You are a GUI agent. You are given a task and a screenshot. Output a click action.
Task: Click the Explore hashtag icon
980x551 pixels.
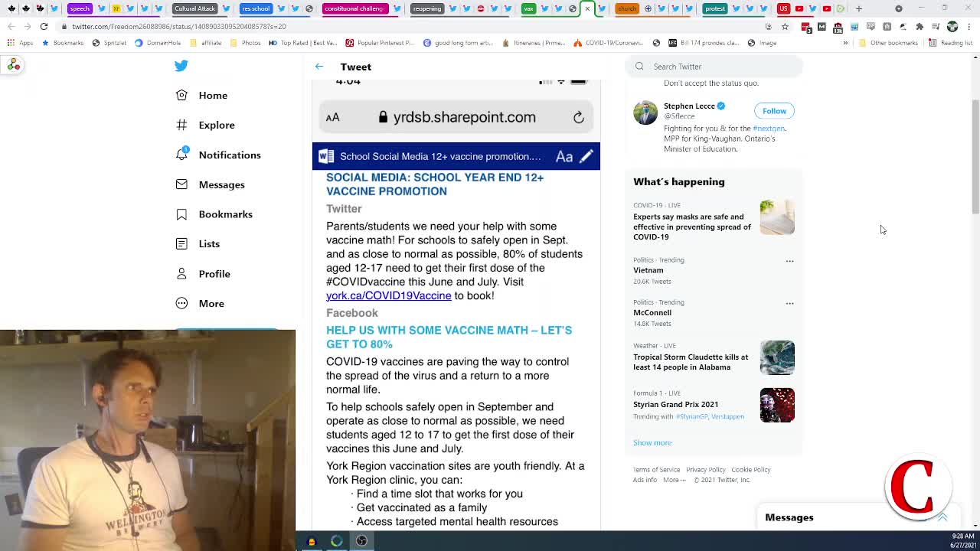[181, 125]
